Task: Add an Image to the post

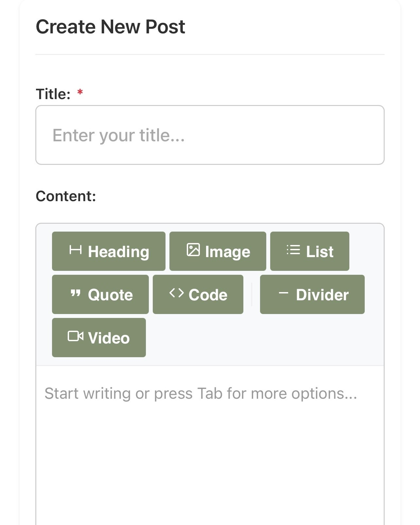Action: pos(218,251)
